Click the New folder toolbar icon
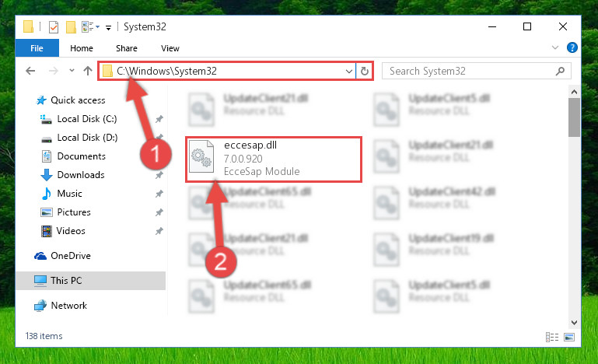 (x=71, y=27)
